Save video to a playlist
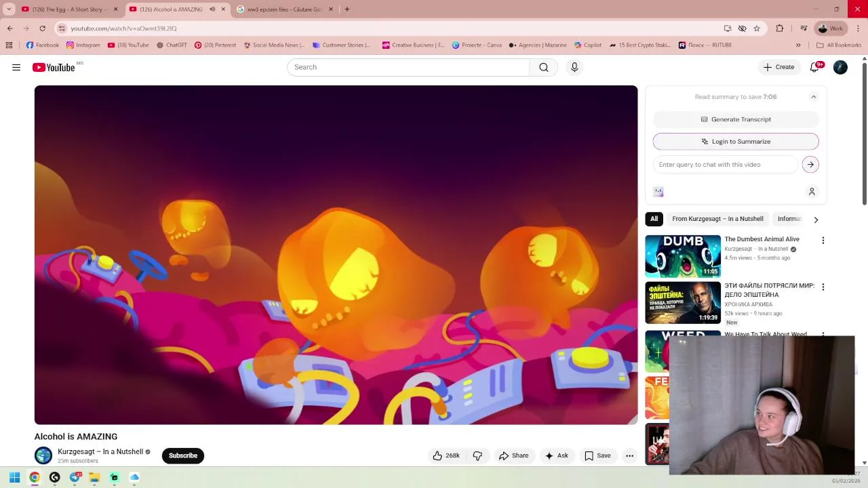This screenshot has width=868, height=488. point(598,455)
